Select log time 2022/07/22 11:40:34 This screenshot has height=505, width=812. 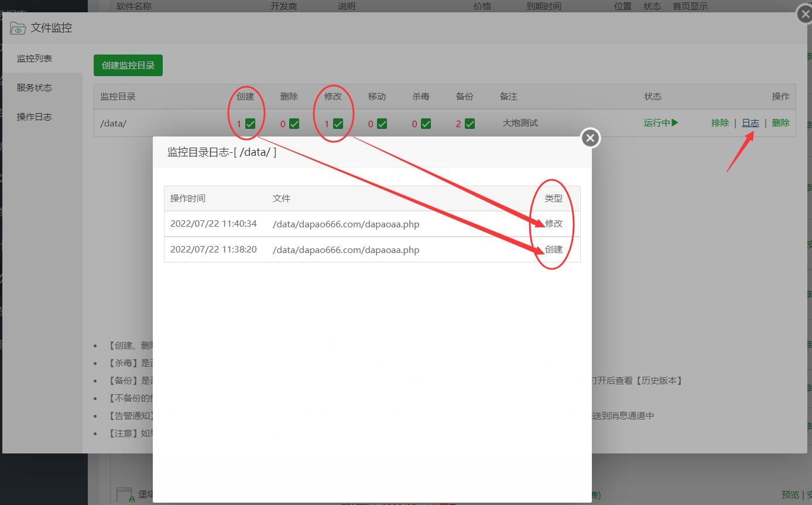(x=214, y=224)
